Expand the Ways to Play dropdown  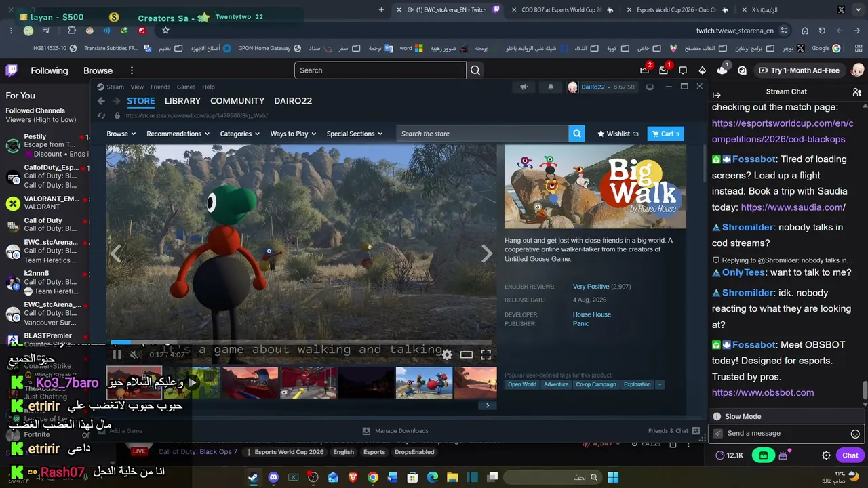point(293,134)
